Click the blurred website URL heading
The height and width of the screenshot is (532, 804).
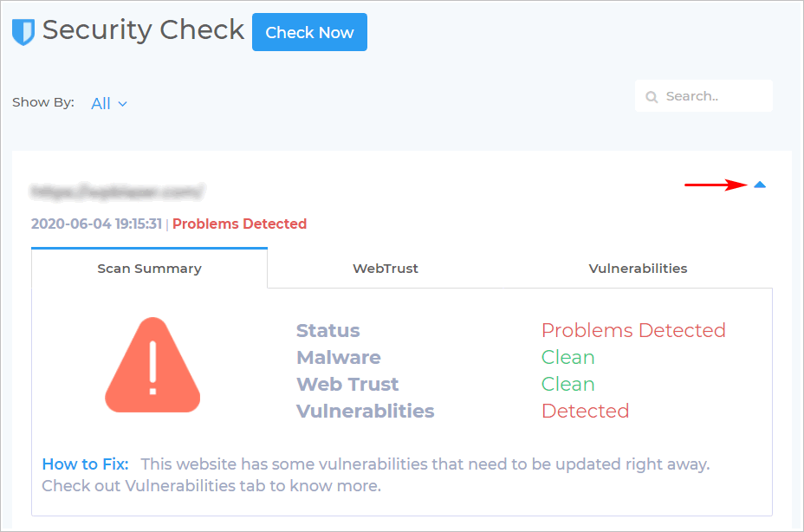coord(117,191)
